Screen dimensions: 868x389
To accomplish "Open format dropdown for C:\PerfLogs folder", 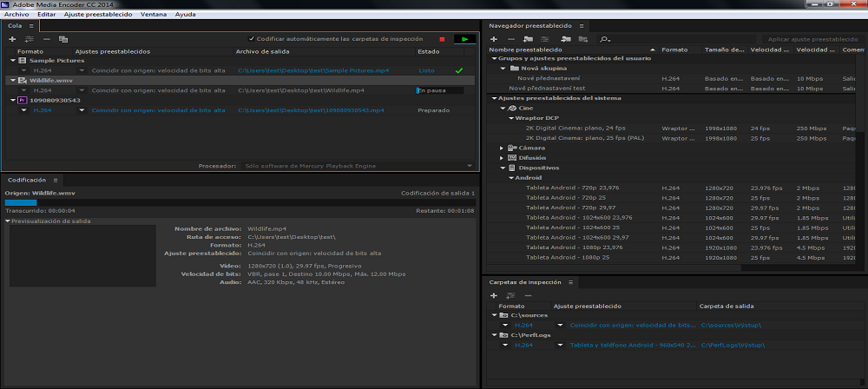I will 505,346.
